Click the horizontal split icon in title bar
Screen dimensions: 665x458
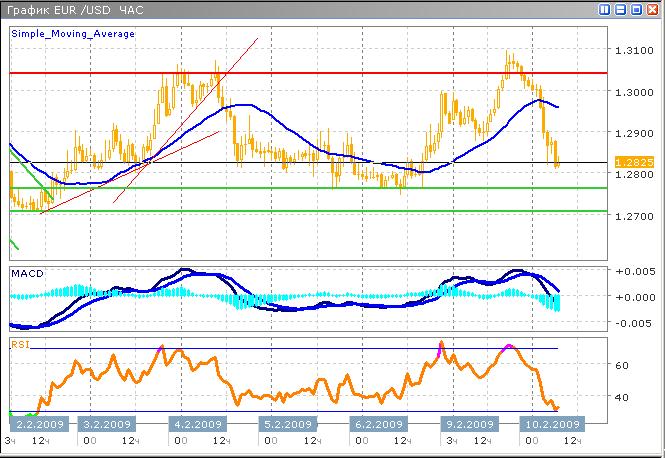pyautogui.click(x=620, y=9)
